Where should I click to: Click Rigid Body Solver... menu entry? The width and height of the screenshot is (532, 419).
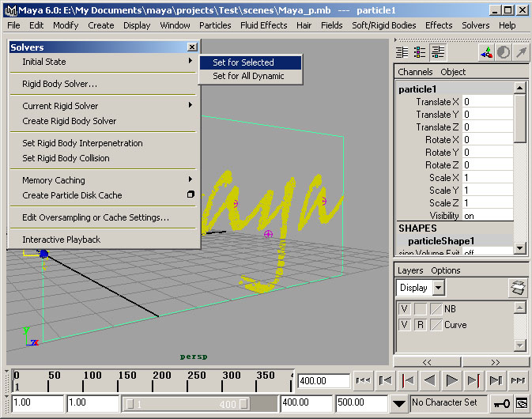pyautogui.click(x=60, y=84)
